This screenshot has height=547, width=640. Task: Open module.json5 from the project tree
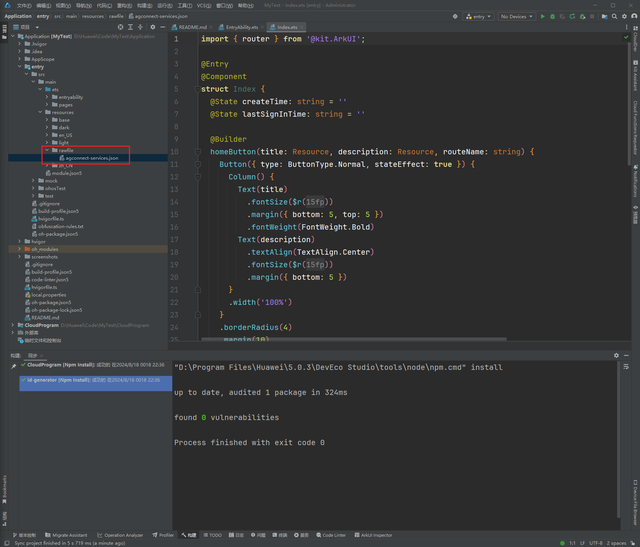pos(66,173)
